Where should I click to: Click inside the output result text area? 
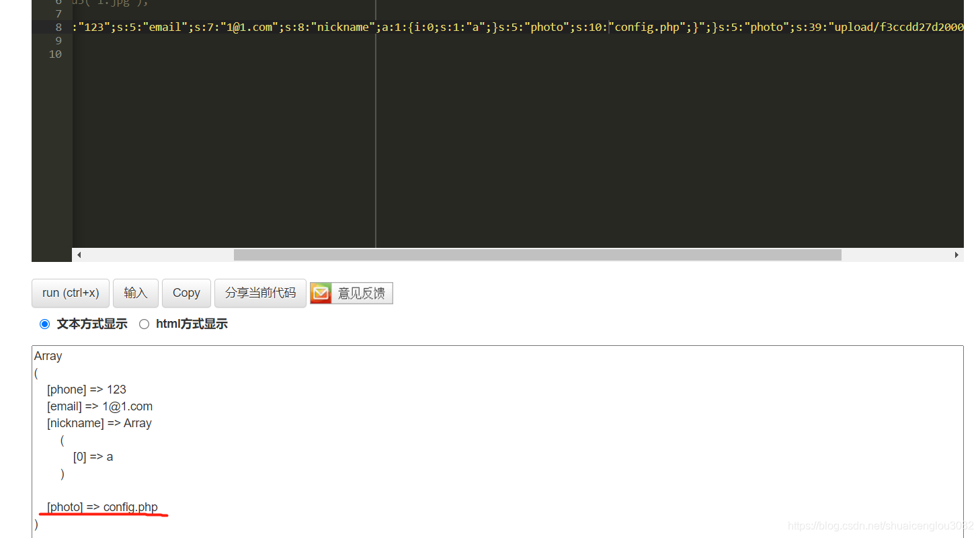tap(497, 442)
